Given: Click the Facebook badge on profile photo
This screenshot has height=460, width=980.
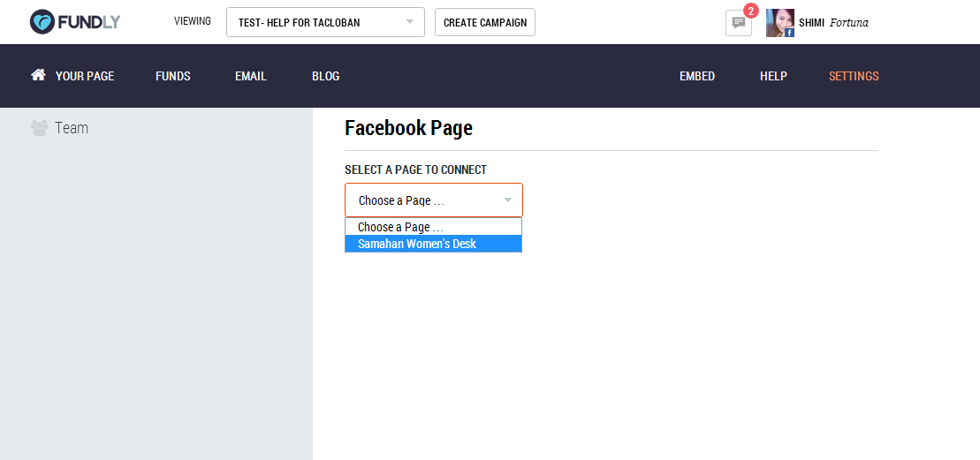Looking at the screenshot, I should click(789, 33).
